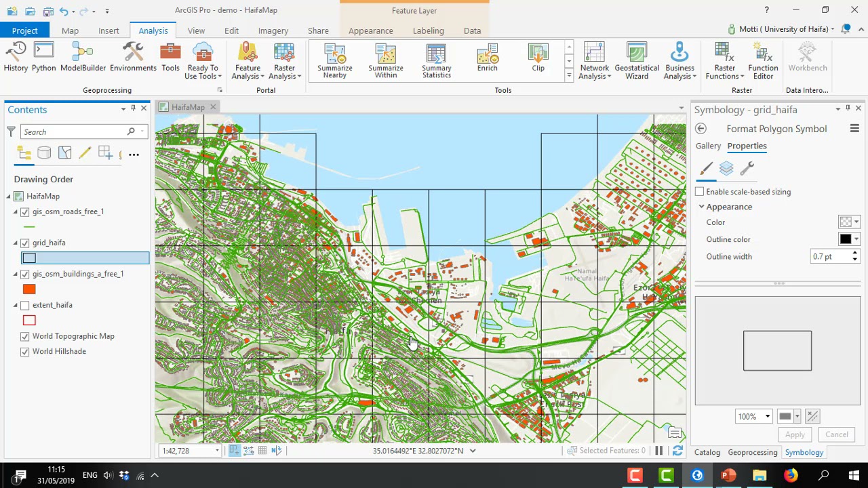Click the Outline width field
868x488 pixels.
tap(830, 257)
